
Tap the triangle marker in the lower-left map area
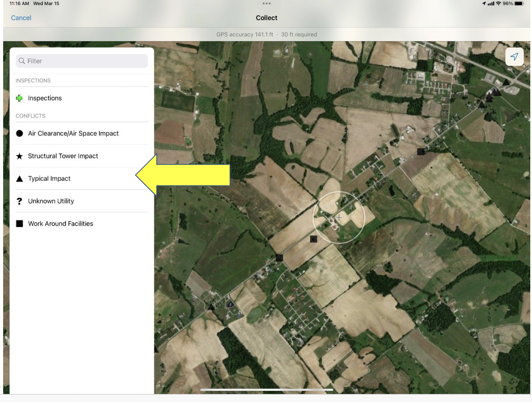point(211,307)
